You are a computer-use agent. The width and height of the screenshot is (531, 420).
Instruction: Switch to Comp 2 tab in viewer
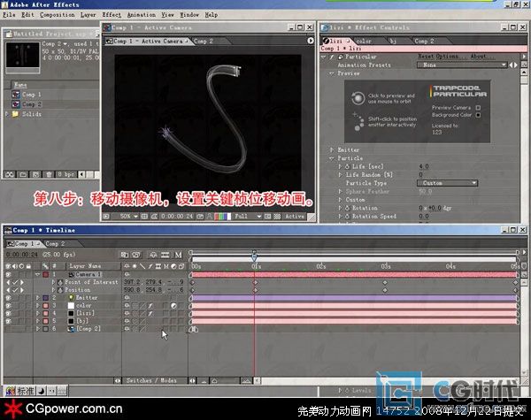204,41
